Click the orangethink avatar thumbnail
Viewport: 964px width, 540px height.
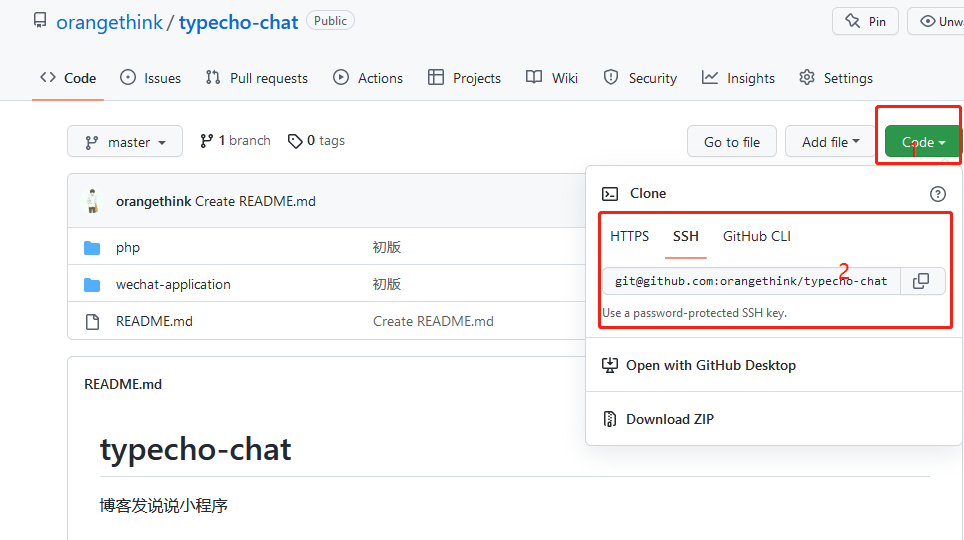pyautogui.click(x=93, y=201)
